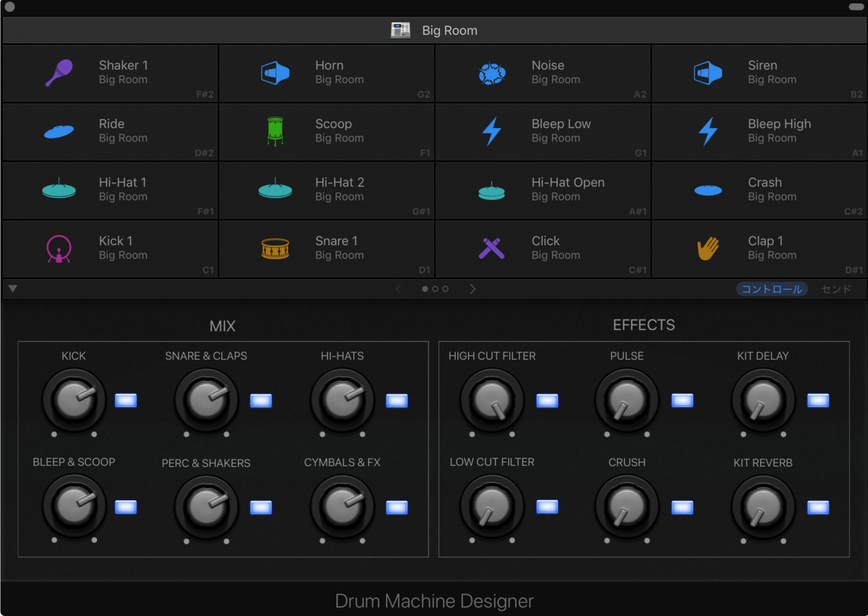
Task: Toggle the PULSE effect button
Action: (683, 401)
